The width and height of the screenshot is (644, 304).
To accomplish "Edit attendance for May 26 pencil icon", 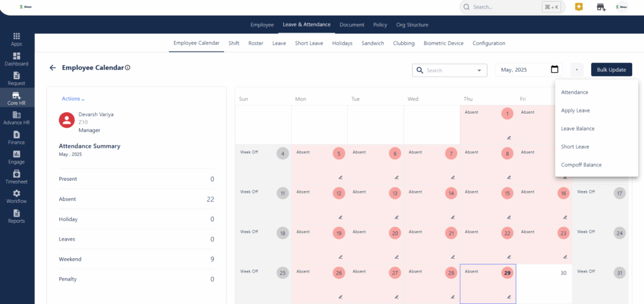I will pyautogui.click(x=340, y=296).
